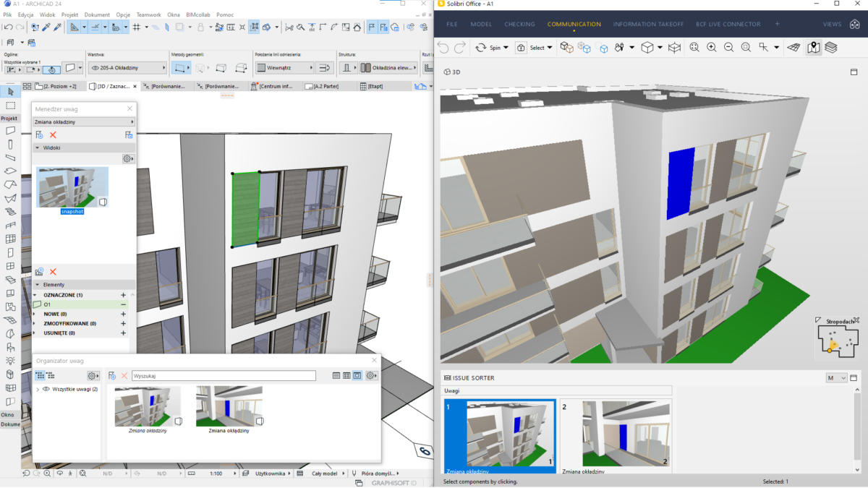Click section box icon in Solibri toolbar
The width and height of the screenshot is (868, 488).
coord(674,48)
